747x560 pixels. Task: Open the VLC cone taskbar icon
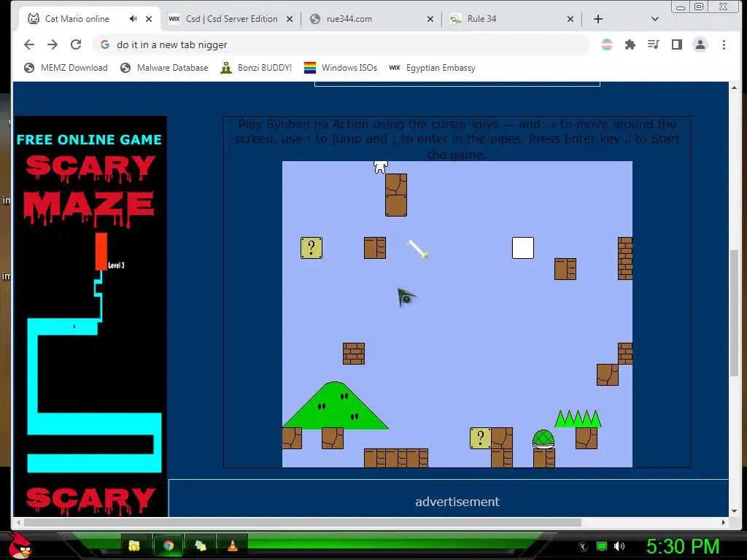pos(233,545)
